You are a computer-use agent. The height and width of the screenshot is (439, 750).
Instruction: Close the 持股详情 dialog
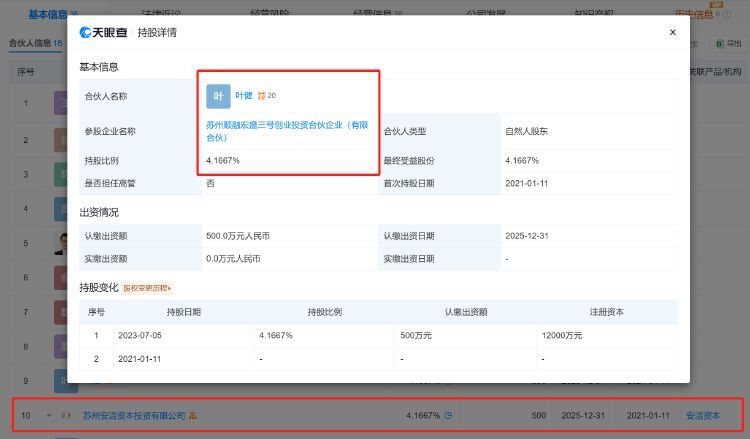[x=673, y=32]
